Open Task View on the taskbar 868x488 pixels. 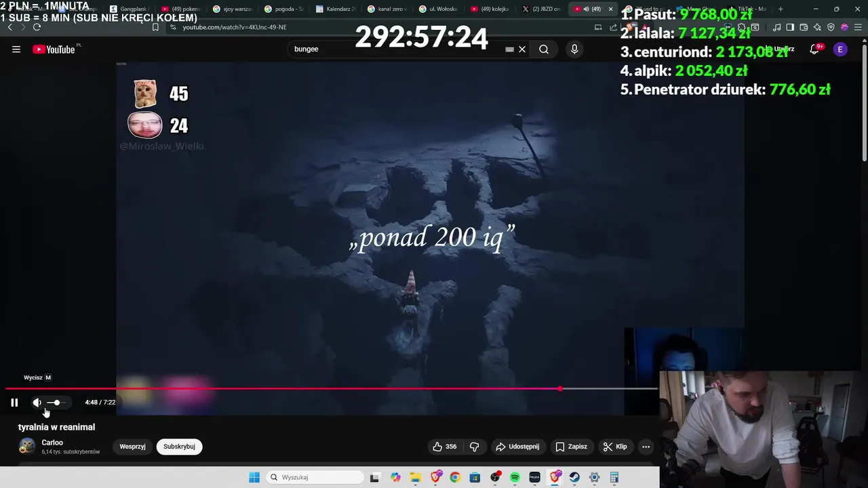tap(374, 477)
